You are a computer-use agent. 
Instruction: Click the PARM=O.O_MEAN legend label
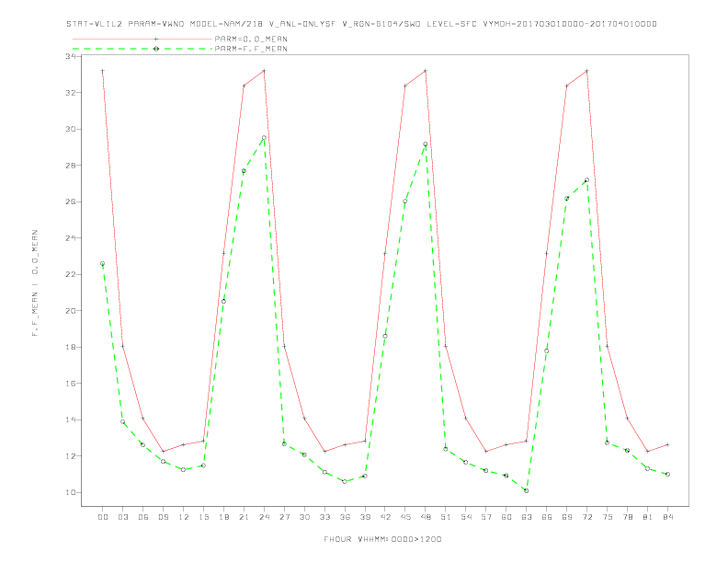[x=251, y=39]
